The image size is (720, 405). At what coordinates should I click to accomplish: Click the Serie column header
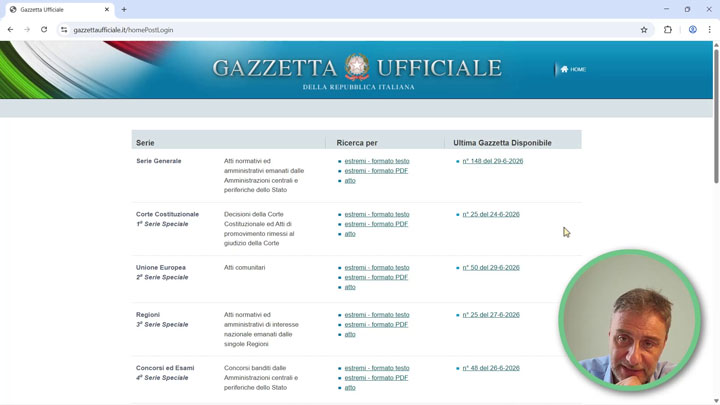click(145, 143)
